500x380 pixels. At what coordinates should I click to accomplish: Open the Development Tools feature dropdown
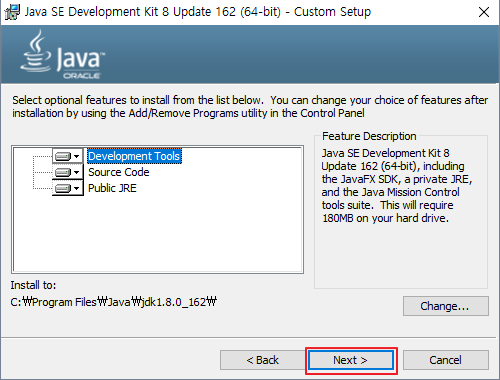click(x=68, y=156)
